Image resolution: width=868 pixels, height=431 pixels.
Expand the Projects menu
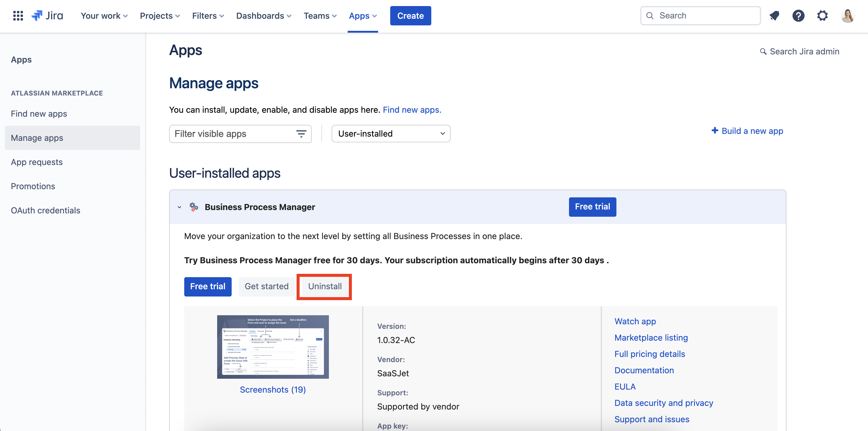click(x=160, y=16)
